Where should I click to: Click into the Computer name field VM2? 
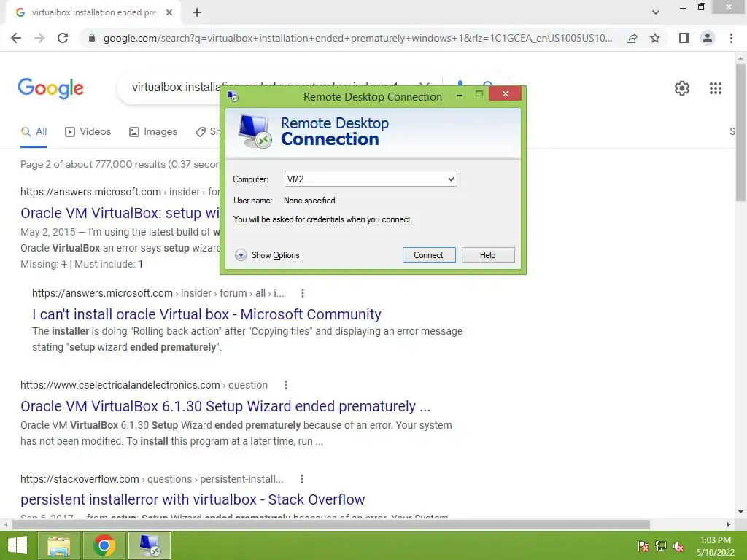[365, 179]
